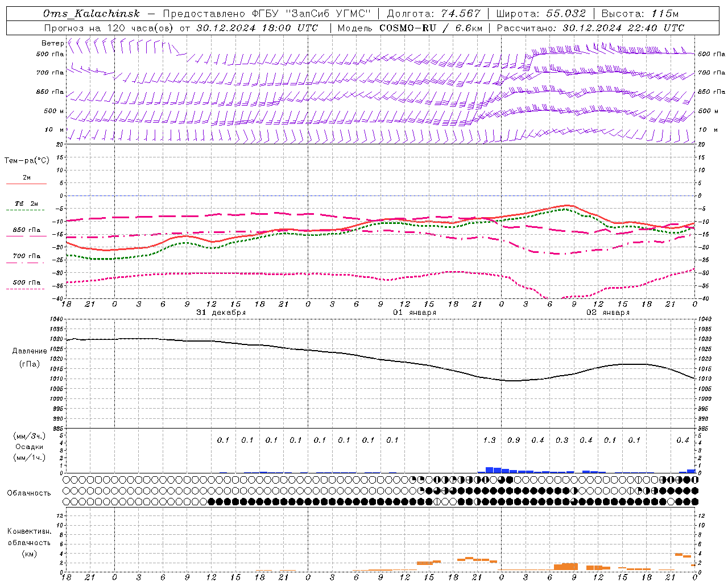Click the (км) unit under convective cloudiness

coord(29,554)
